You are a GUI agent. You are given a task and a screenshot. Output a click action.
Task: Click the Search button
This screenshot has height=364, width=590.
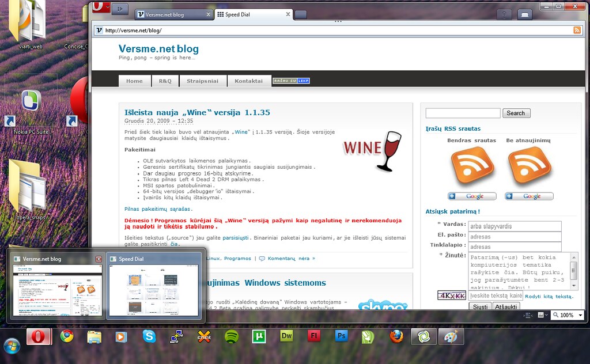pyautogui.click(x=516, y=113)
